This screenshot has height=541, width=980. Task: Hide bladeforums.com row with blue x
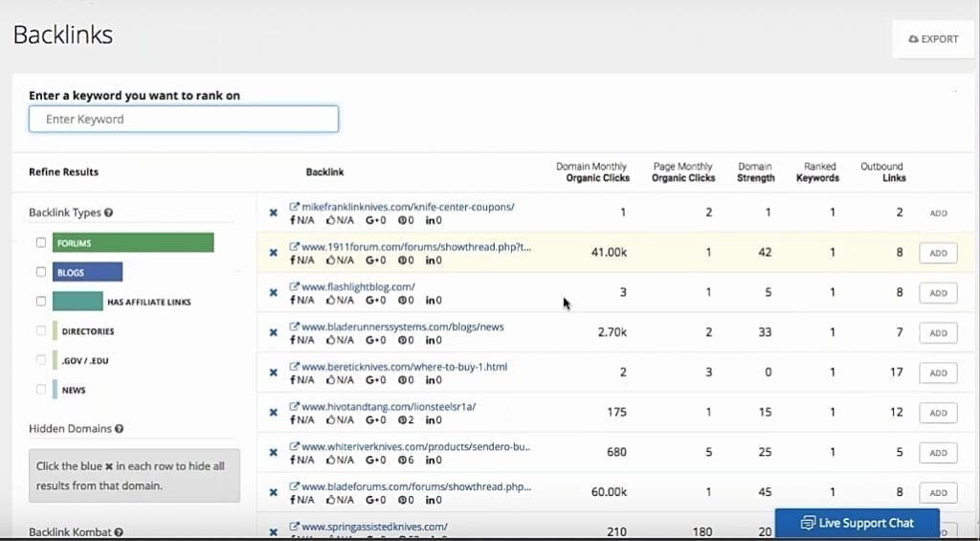click(x=273, y=492)
